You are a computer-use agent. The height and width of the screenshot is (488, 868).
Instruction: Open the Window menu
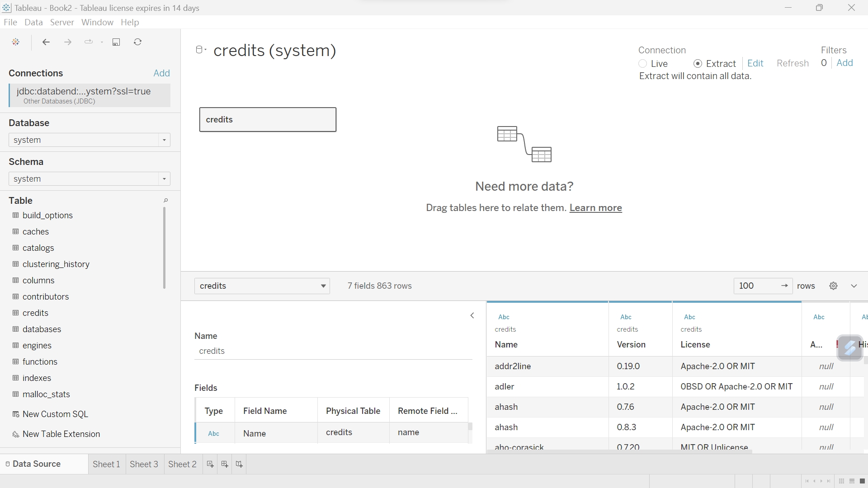click(97, 22)
